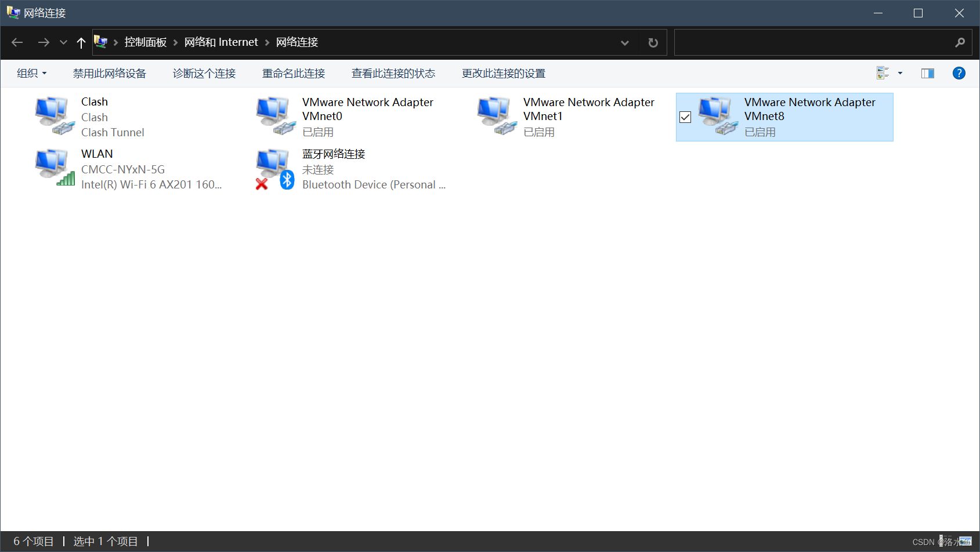Refresh the network connections list
Image resolution: width=980 pixels, height=552 pixels.
(653, 42)
